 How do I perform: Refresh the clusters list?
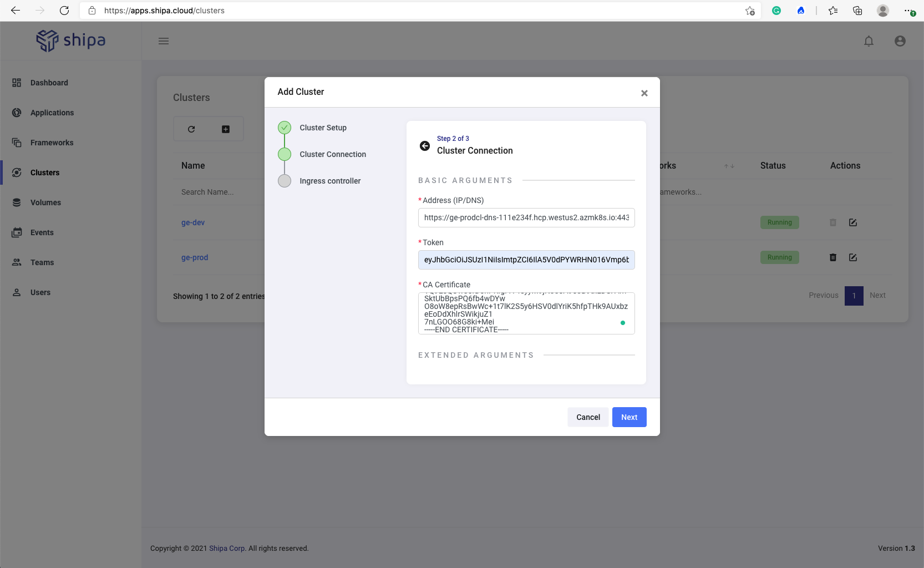(x=191, y=129)
